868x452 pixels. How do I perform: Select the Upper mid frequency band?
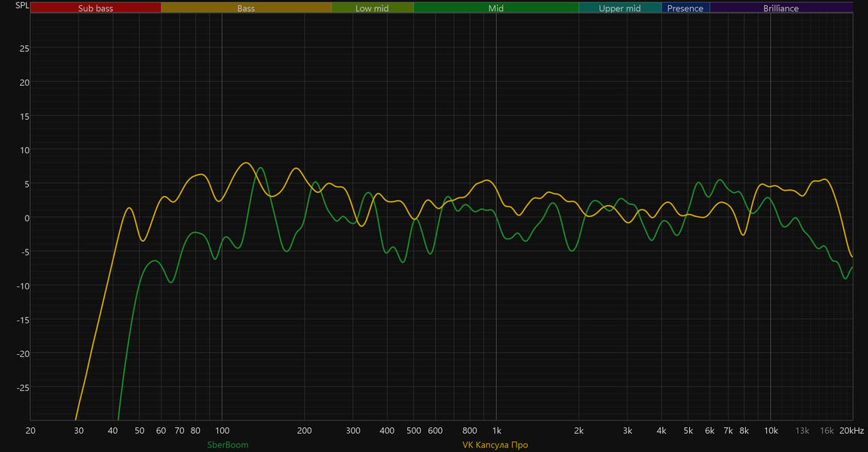click(620, 8)
